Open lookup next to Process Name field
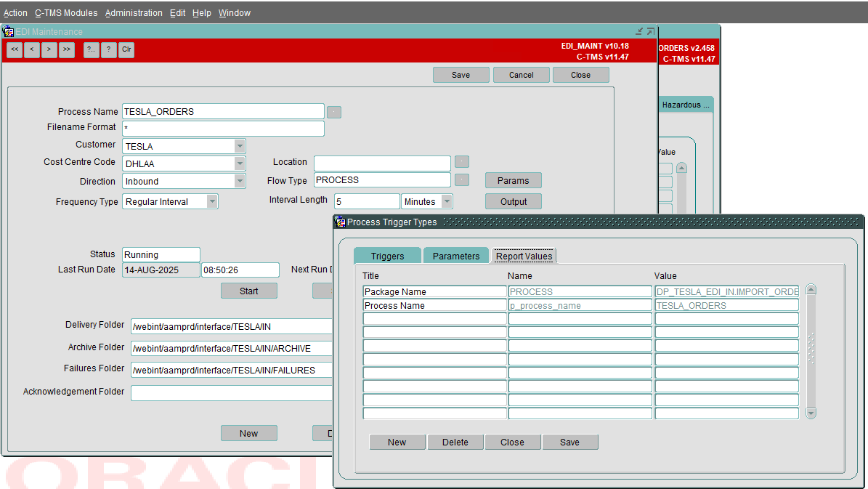This screenshot has height=489, width=868. (x=334, y=112)
